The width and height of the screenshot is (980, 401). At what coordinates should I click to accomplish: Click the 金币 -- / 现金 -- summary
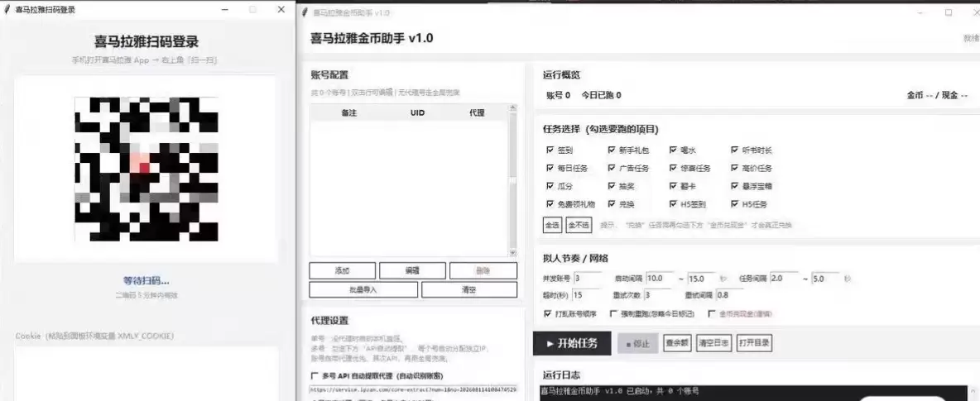point(937,96)
